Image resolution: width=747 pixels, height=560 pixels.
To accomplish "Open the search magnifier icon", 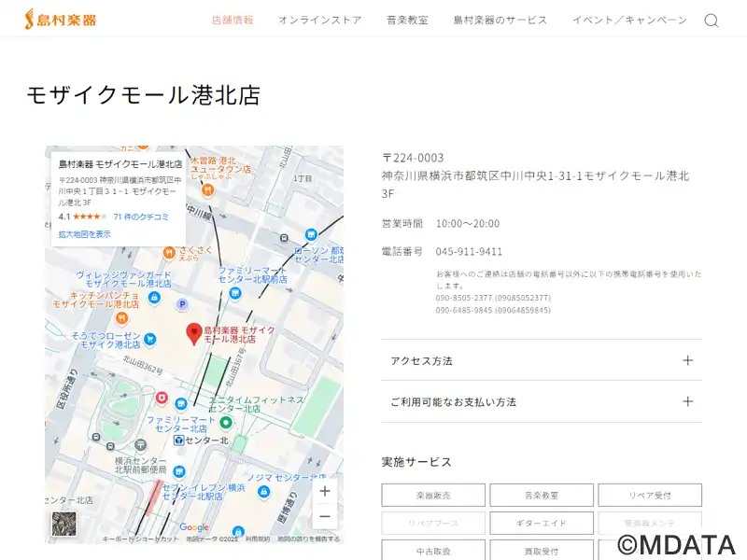I will (712, 21).
